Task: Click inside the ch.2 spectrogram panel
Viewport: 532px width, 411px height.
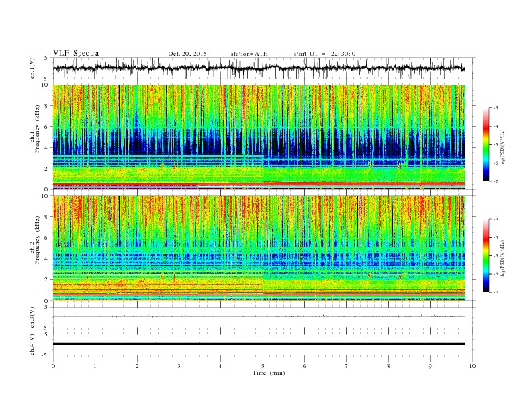Action: (x=259, y=248)
